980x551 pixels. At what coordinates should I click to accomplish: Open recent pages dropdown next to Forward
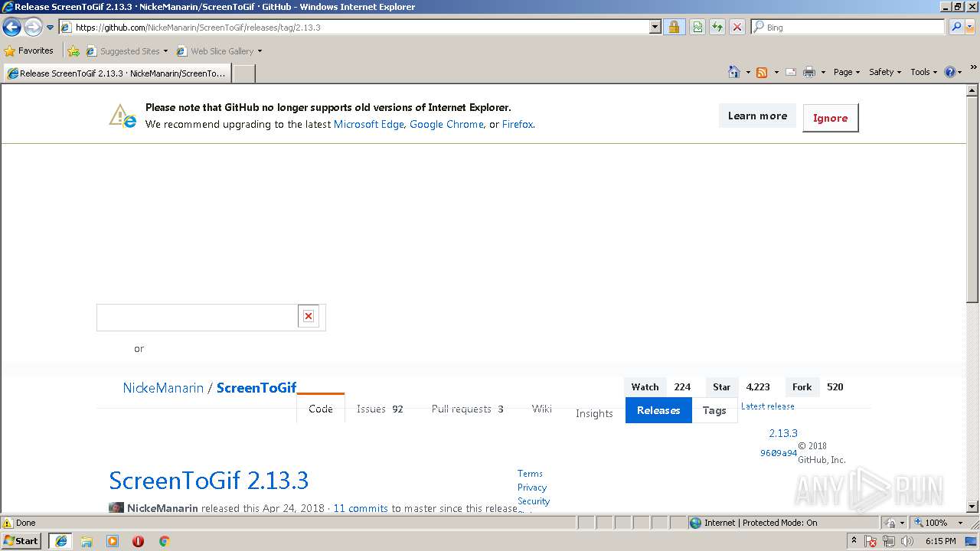point(50,28)
